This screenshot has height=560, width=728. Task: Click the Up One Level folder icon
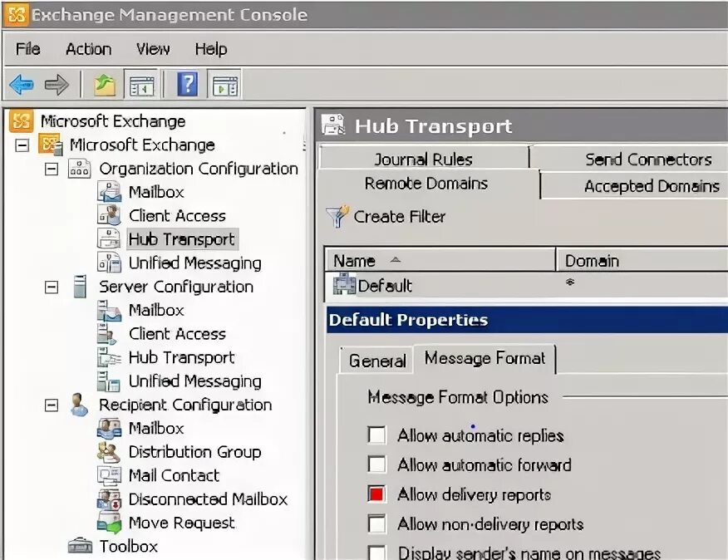tap(105, 85)
